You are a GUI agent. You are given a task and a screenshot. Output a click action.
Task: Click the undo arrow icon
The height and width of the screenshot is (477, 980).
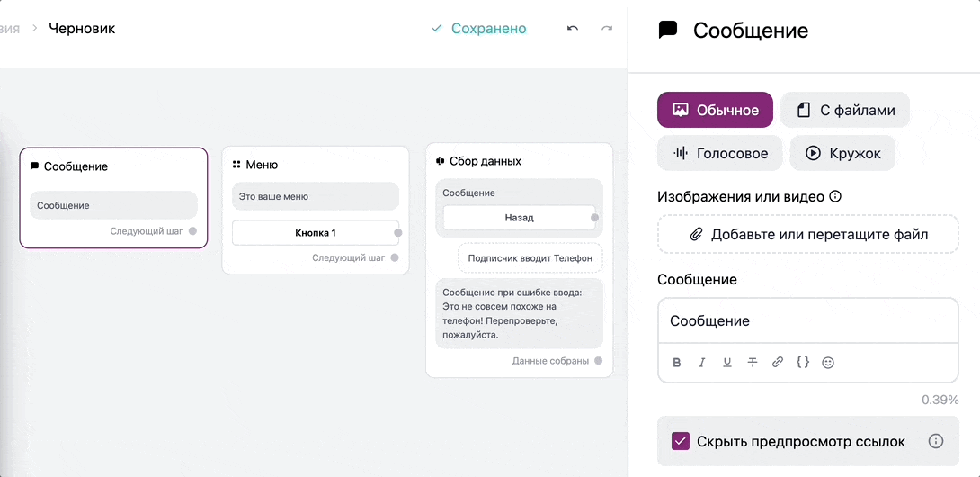[x=573, y=29]
